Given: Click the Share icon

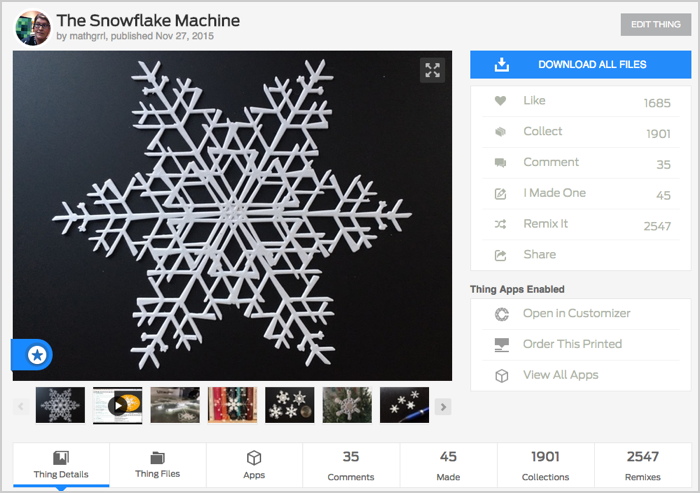Looking at the screenshot, I should click(x=500, y=256).
